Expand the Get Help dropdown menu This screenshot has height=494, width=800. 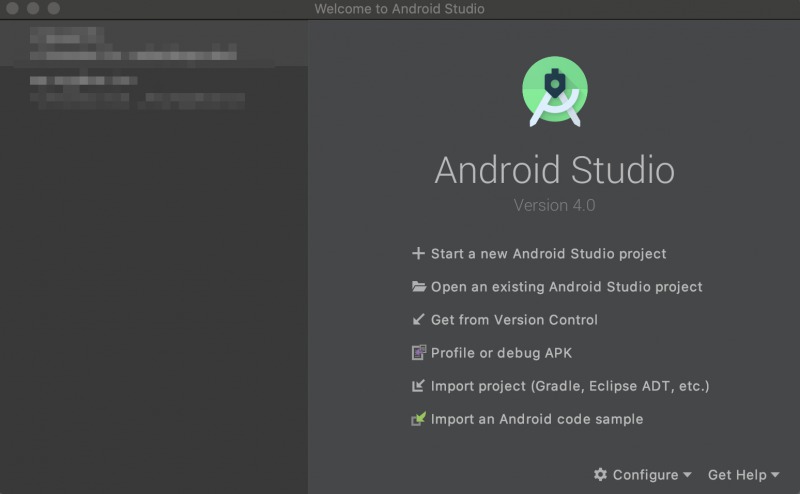[743, 475]
